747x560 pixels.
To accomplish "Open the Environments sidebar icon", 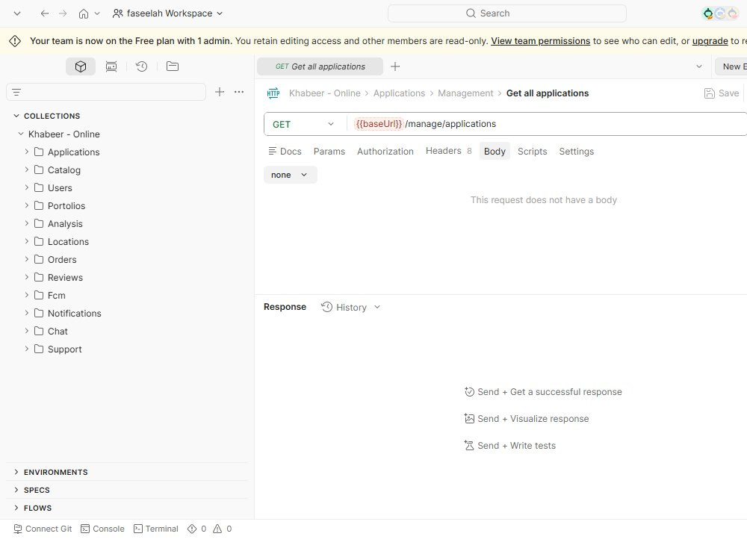I will [111, 66].
